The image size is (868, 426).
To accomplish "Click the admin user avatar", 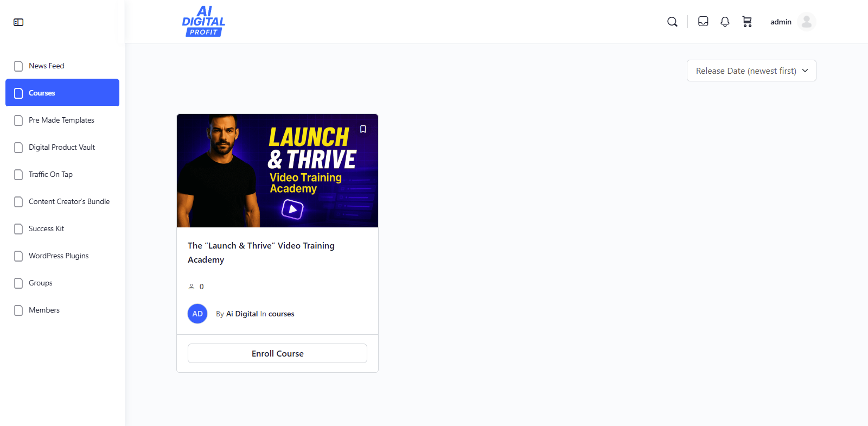I will point(807,22).
